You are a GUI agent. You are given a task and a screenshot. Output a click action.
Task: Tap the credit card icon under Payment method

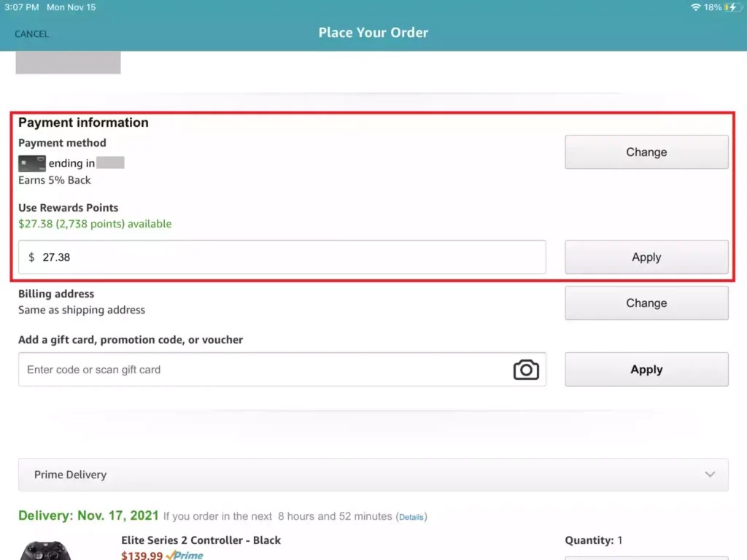tap(31, 163)
